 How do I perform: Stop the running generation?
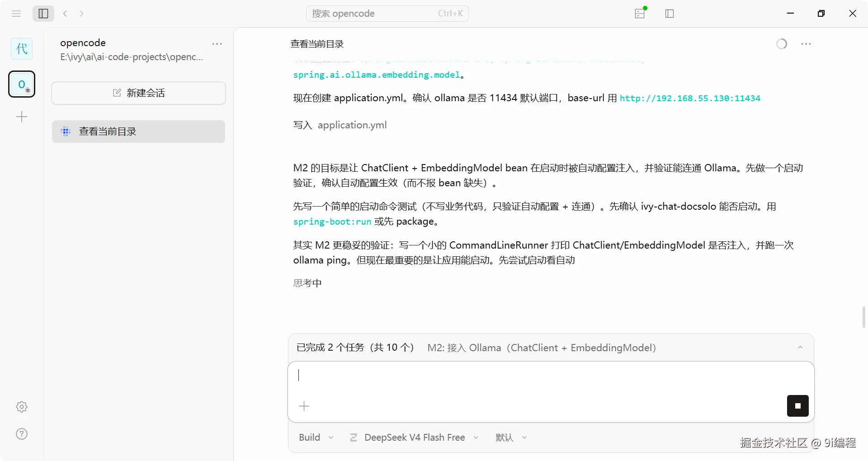[798, 406]
